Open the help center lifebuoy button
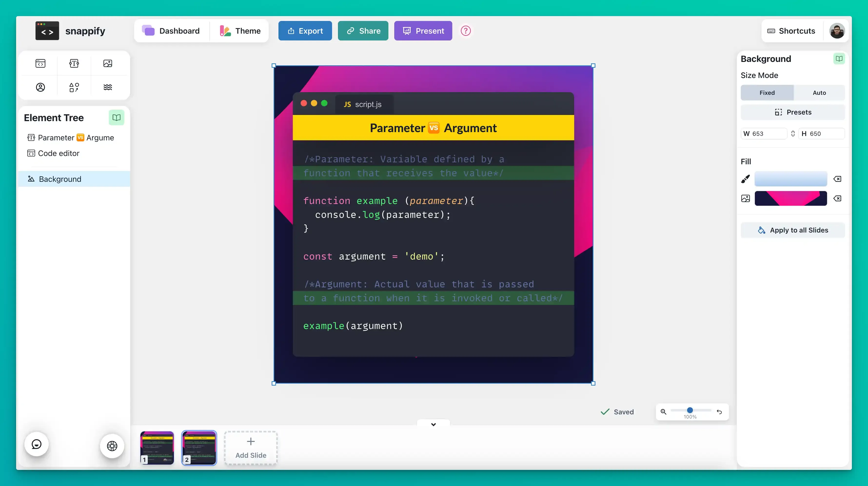 (112, 446)
